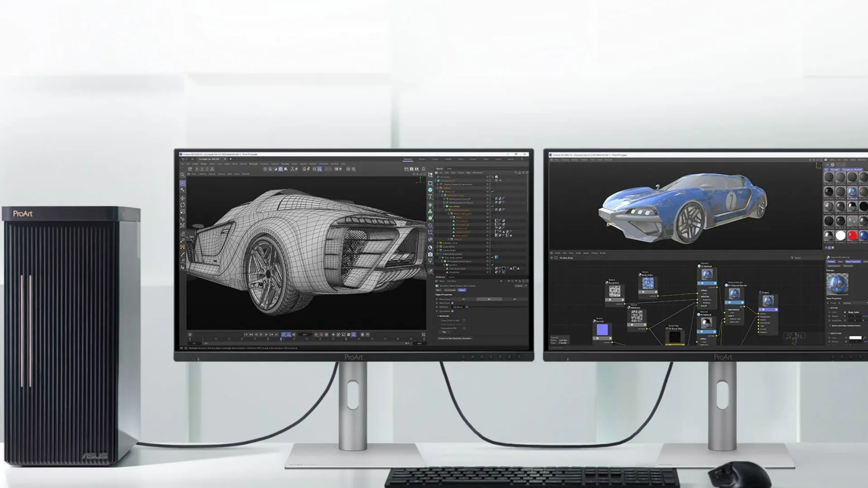Toggle the Weld Points checkbox

(453, 303)
